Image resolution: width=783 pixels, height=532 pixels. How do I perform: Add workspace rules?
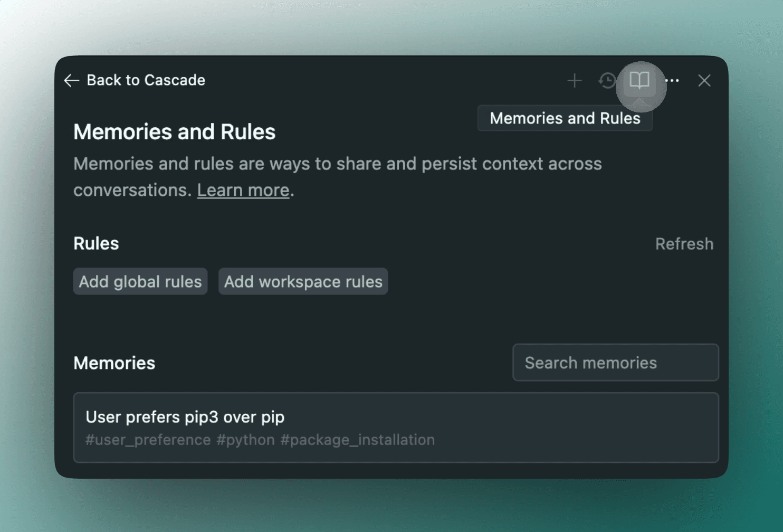click(x=303, y=281)
